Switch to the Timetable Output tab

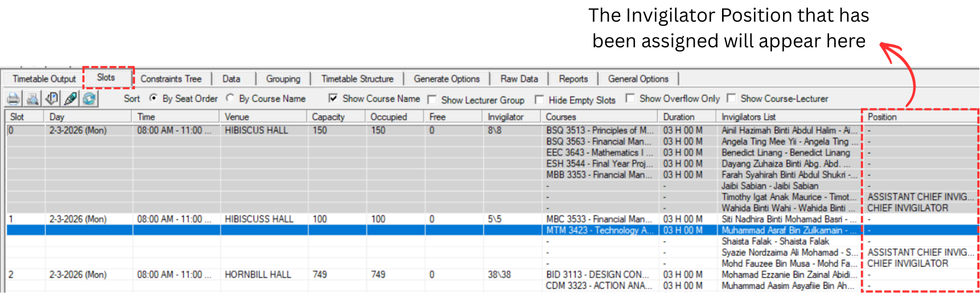click(x=44, y=79)
